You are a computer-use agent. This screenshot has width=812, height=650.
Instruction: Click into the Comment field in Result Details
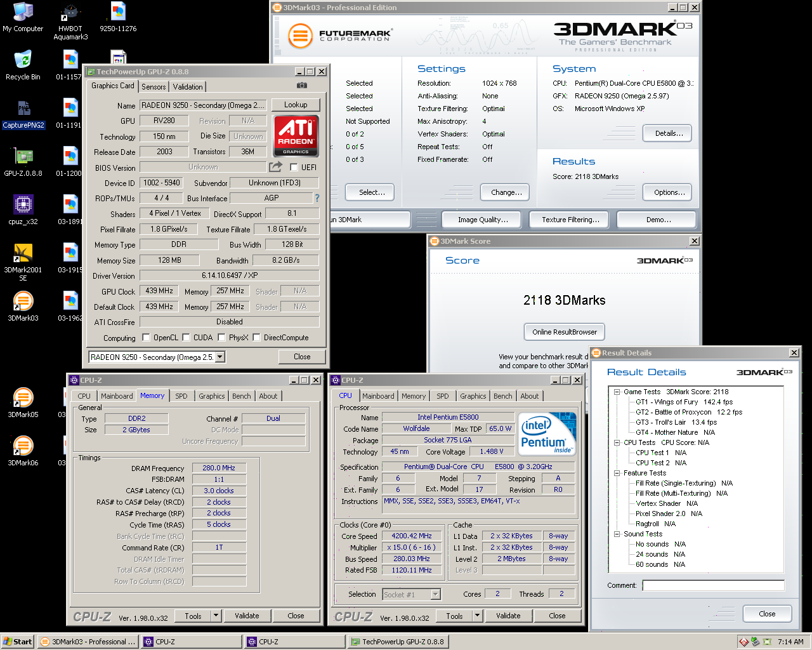point(713,585)
